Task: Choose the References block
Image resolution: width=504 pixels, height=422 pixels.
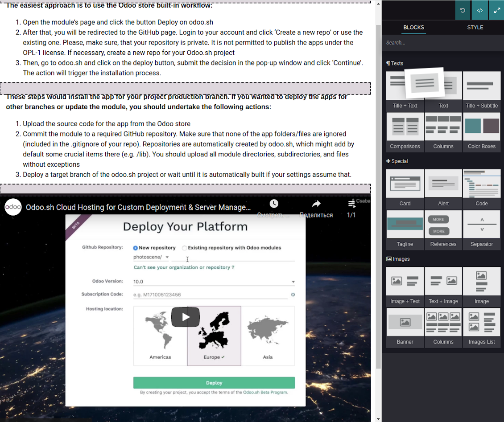Action: pos(443,229)
